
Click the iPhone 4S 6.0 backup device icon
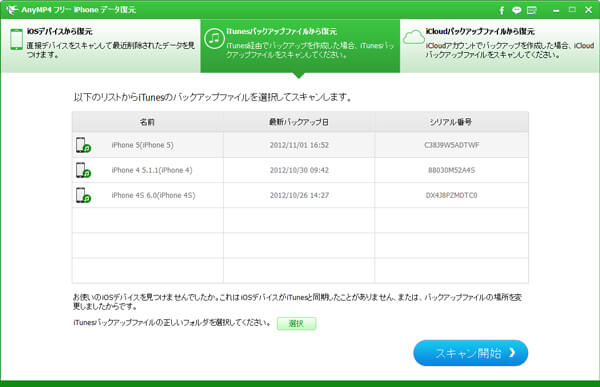83,195
